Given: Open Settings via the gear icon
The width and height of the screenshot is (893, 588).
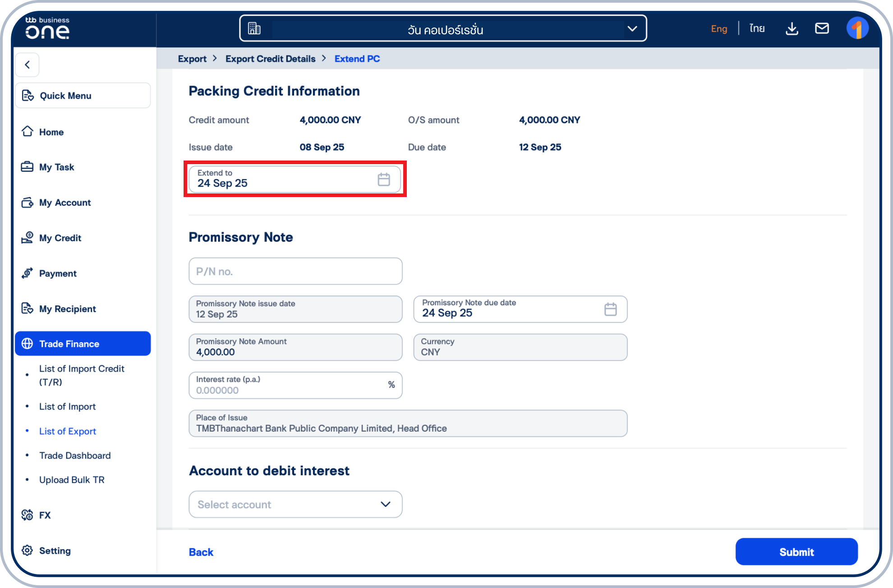Looking at the screenshot, I should click(x=28, y=550).
